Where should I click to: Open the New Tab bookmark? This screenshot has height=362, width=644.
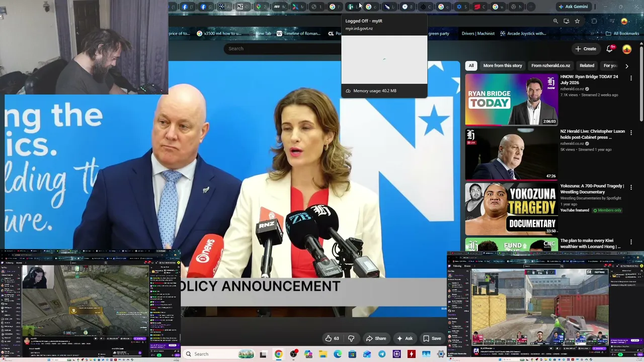coord(260,34)
